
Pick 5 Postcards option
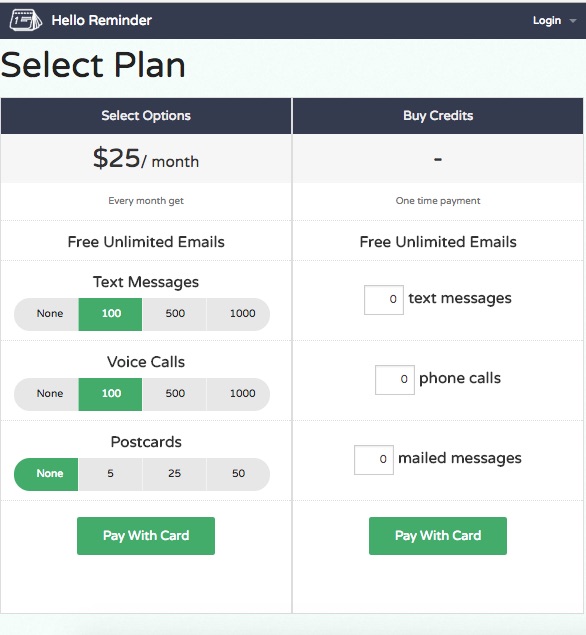click(x=110, y=474)
